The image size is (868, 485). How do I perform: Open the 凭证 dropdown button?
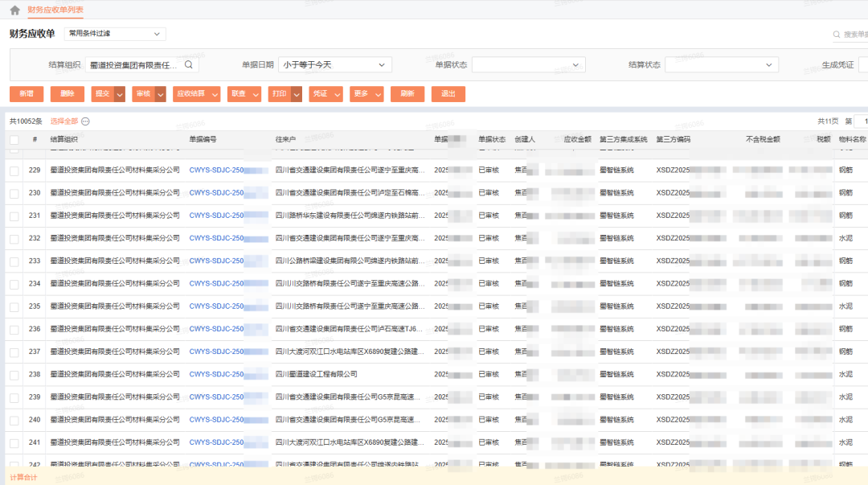click(325, 94)
